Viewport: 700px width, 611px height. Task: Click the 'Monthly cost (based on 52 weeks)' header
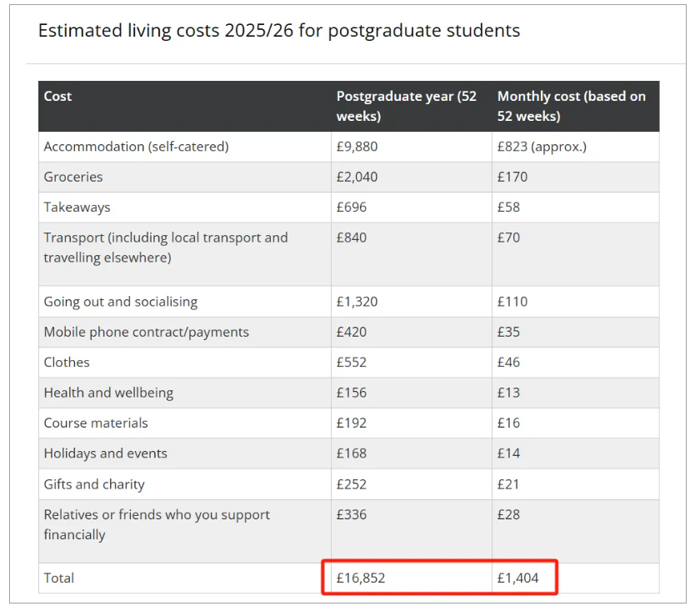click(x=572, y=106)
